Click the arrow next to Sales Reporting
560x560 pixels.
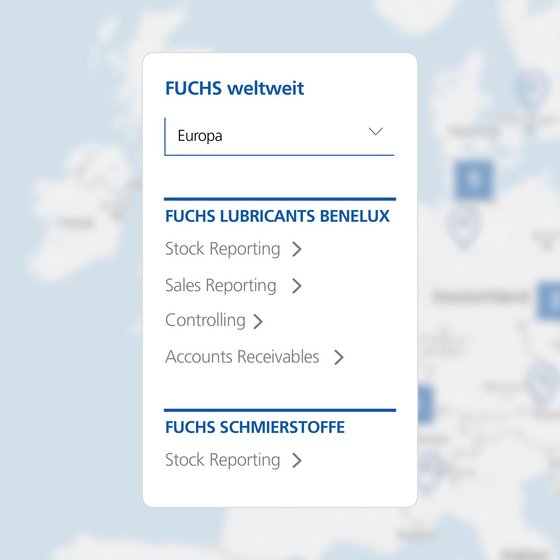(x=296, y=286)
